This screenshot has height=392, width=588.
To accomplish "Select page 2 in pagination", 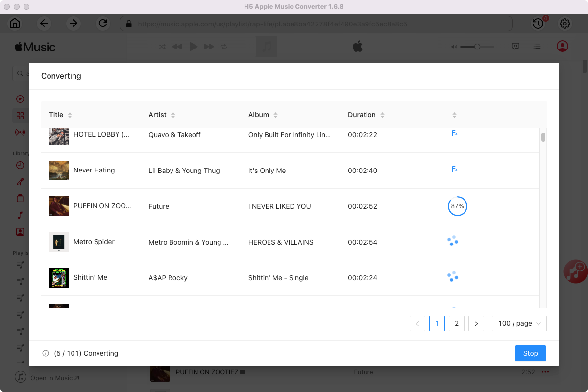I will click(457, 323).
